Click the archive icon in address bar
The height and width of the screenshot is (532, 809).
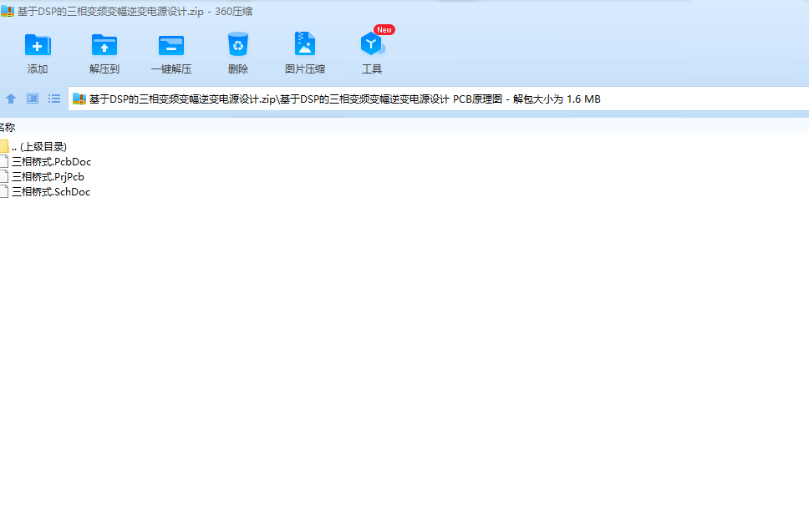tap(79, 99)
